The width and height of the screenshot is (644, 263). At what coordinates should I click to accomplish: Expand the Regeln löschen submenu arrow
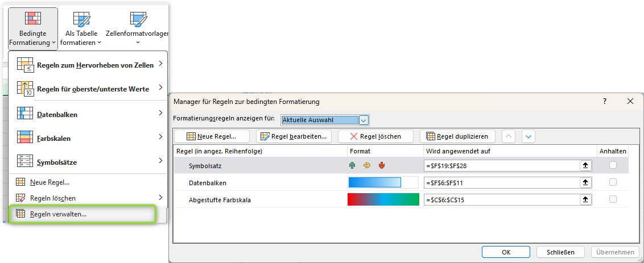[x=160, y=197]
